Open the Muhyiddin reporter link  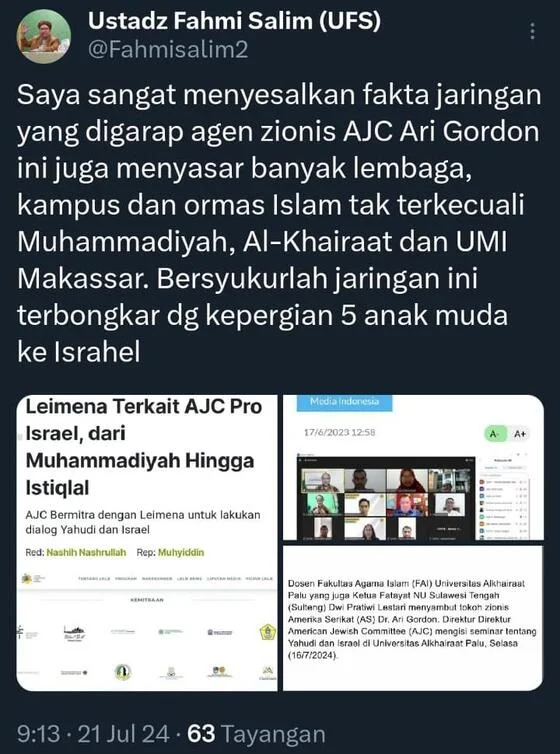click(x=181, y=552)
